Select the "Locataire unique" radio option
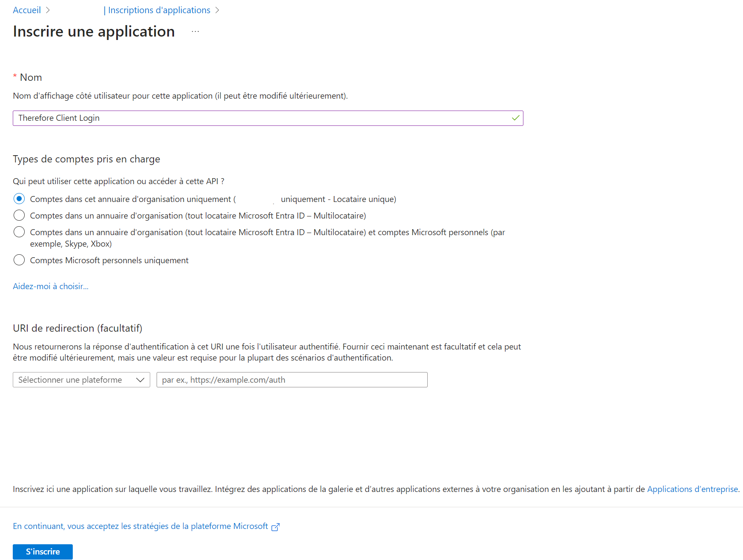Screen dimensions: 743x560 coord(19,199)
